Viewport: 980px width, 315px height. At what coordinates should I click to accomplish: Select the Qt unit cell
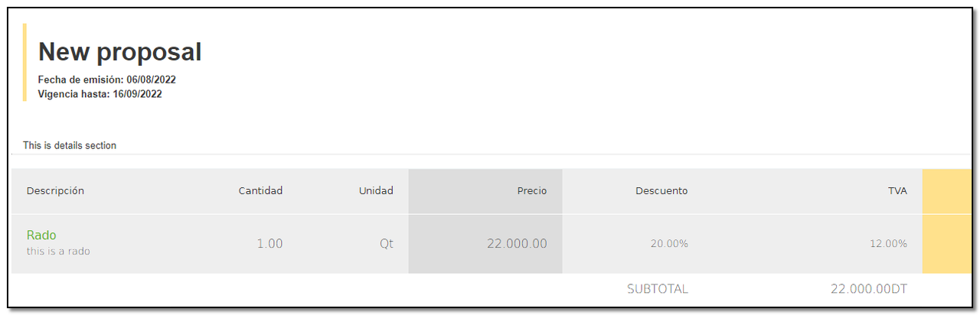click(x=386, y=244)
